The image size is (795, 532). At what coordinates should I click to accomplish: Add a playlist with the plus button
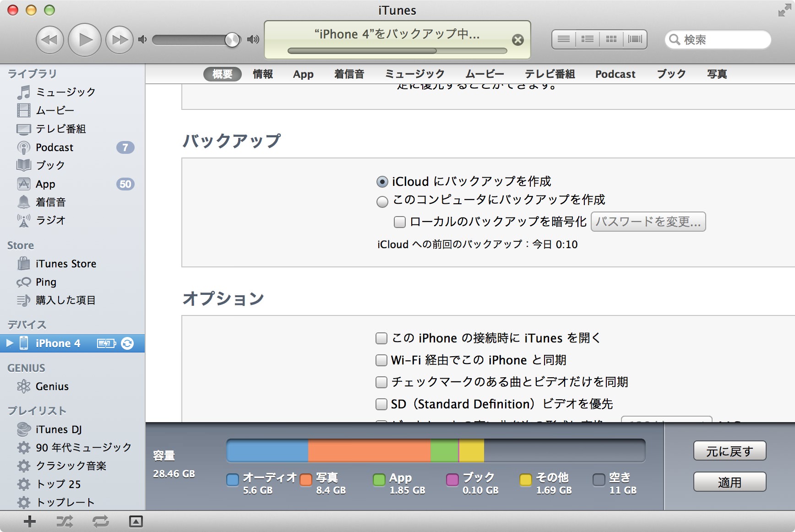coord(30,521)
